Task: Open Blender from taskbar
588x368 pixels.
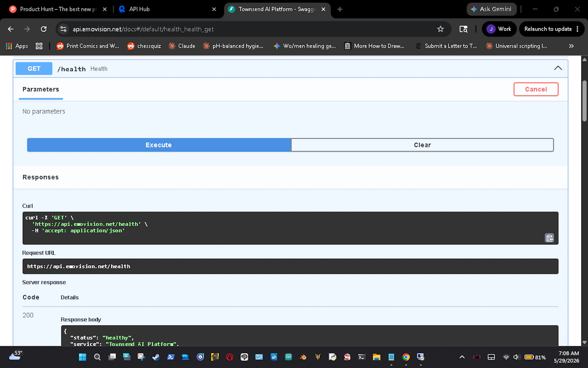Action: coord(303,357)
